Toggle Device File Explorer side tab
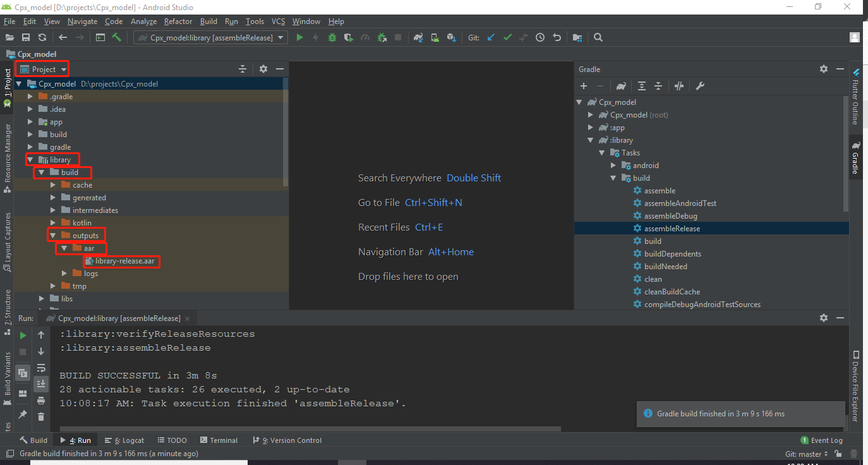The height and width of the screenshot is (465, 868). (855, 385)
